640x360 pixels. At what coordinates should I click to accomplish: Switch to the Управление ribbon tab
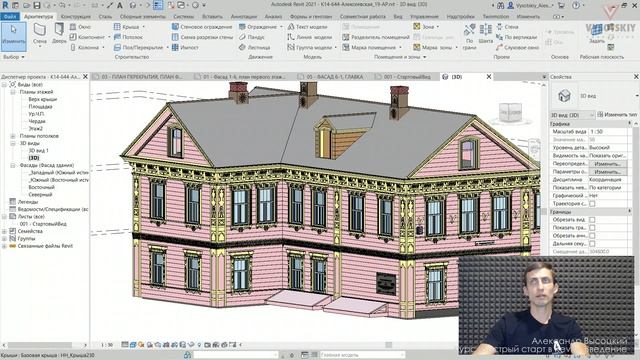tap(424, 16)
